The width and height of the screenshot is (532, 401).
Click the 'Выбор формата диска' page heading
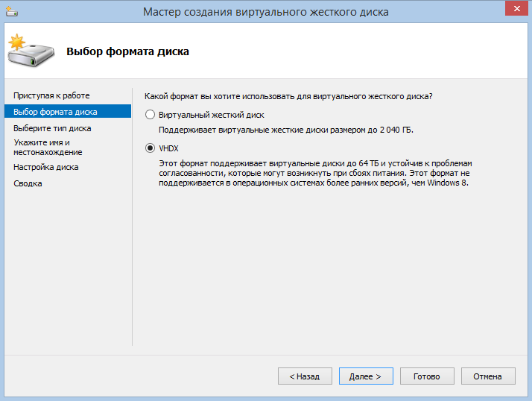pos(127,51)
